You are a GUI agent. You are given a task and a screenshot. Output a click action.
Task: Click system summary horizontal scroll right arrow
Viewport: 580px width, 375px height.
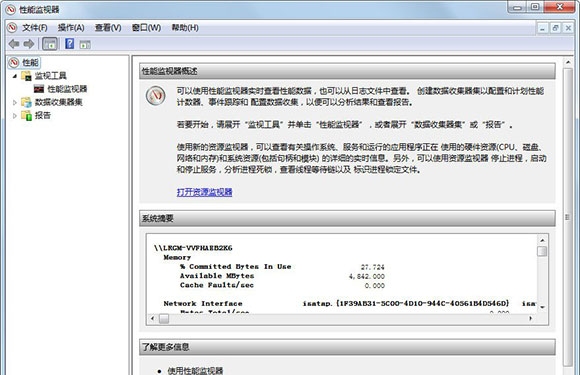[531, 318]
